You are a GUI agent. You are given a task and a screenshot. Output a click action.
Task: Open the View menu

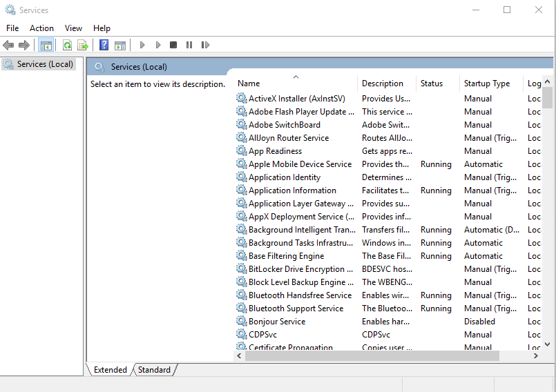pos(73,28)
